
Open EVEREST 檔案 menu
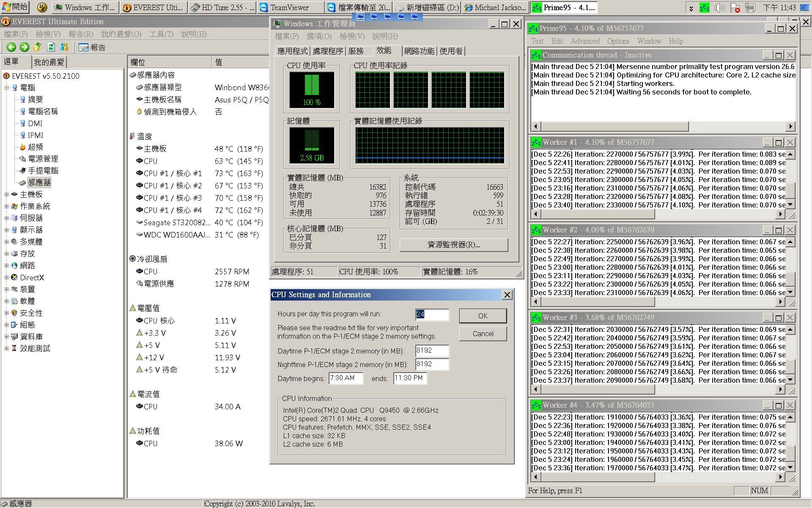[x=16, y=34]
